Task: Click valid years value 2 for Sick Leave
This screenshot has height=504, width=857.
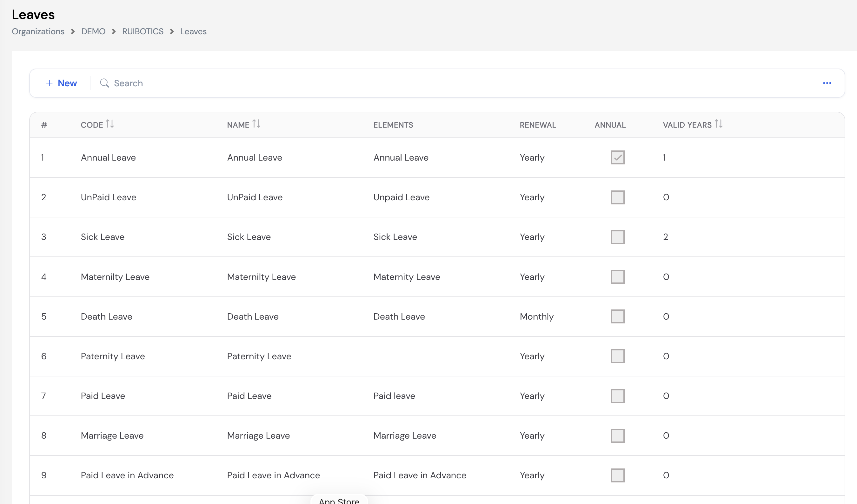Action: point(666,237)
